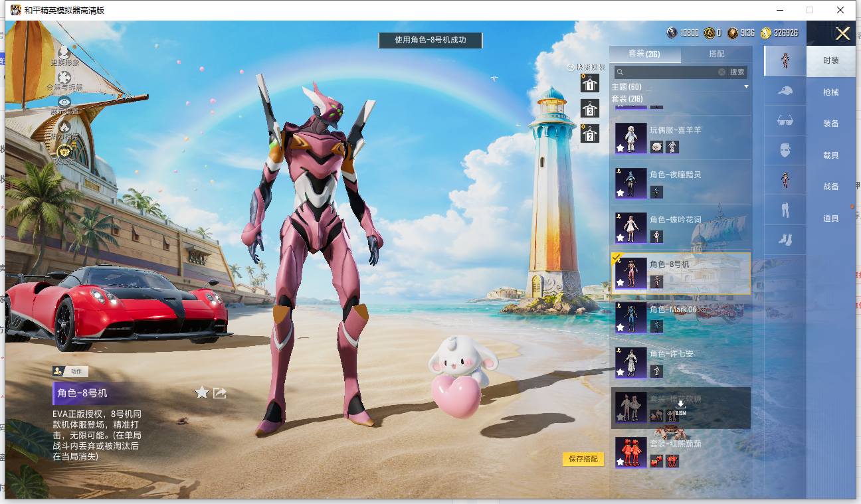The image size is (861, 504).
Task: Favorite the 角色-Mark.06 star
Action: tap(621, 327)
